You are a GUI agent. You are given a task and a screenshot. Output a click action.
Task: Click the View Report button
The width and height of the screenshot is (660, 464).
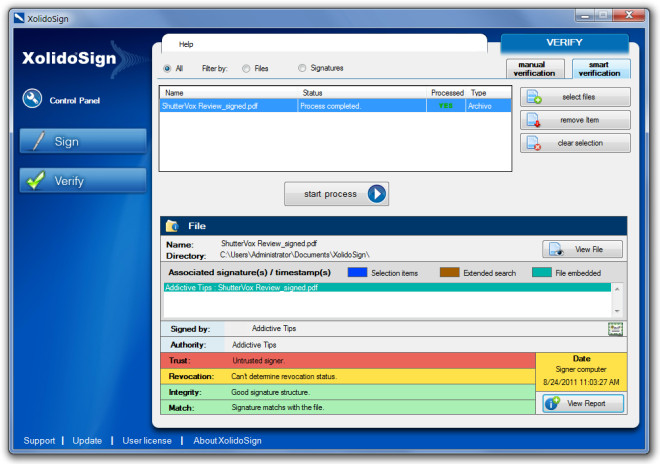pyautogui.click(x=583, y=403)
